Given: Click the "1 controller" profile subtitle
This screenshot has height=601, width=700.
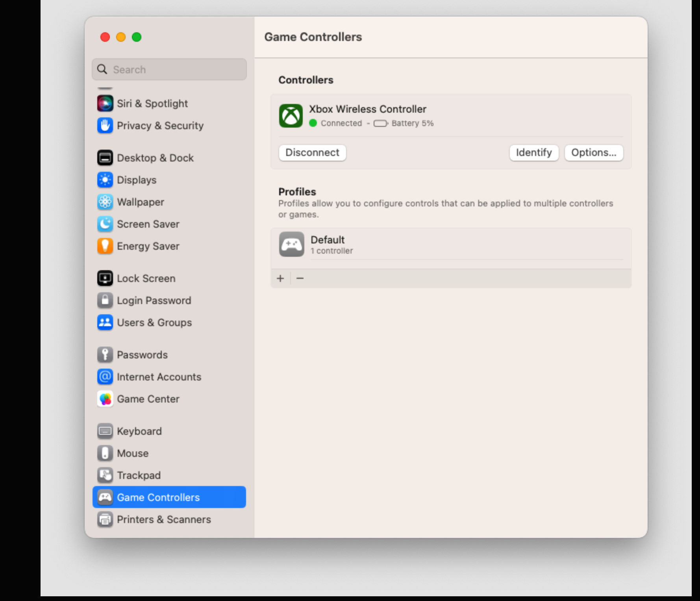Looking at the screenshot, I should click(331, 251).
